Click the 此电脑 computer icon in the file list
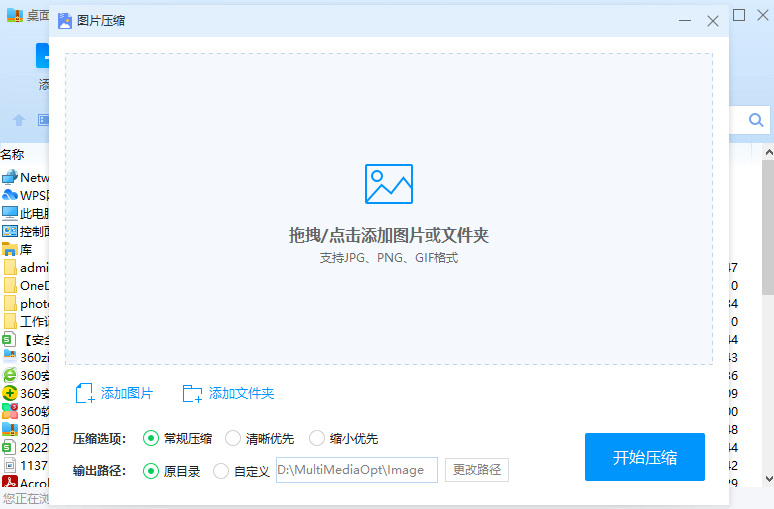Image resolution: width=774 pixels, height=509 pixels. coord(10,213)
